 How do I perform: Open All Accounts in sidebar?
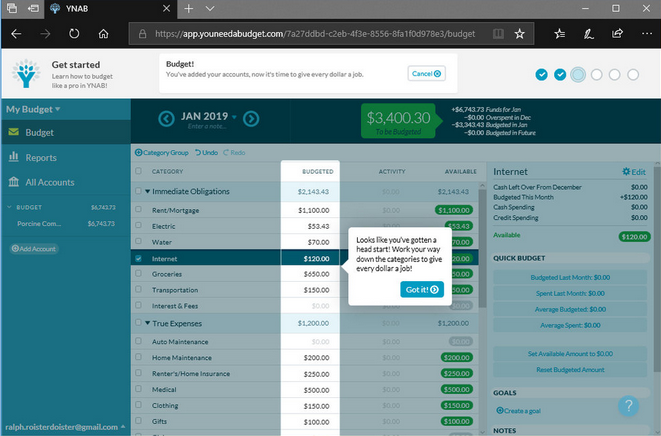[x=65, y=182]
